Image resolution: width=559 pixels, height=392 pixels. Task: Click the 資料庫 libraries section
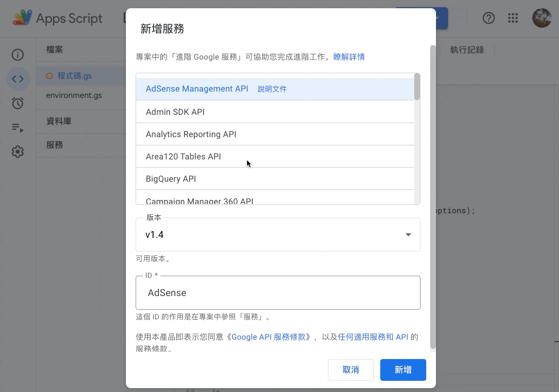[59, 121]
